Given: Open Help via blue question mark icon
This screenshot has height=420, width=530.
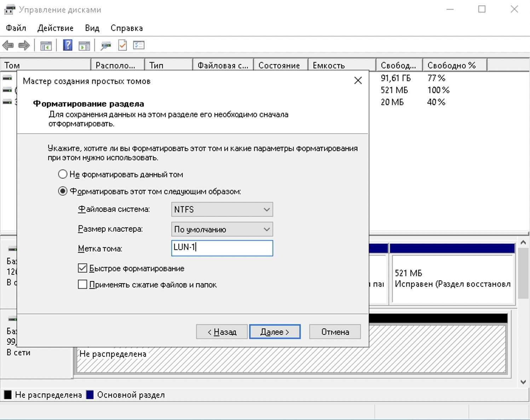Looking at the screenshot, I should click(x=67, y=45).
